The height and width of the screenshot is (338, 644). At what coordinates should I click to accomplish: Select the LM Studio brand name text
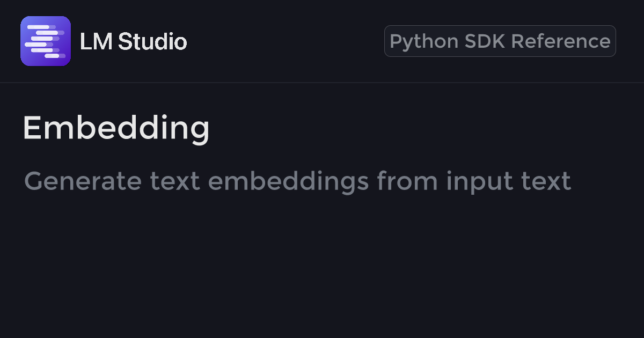point(133,41)
